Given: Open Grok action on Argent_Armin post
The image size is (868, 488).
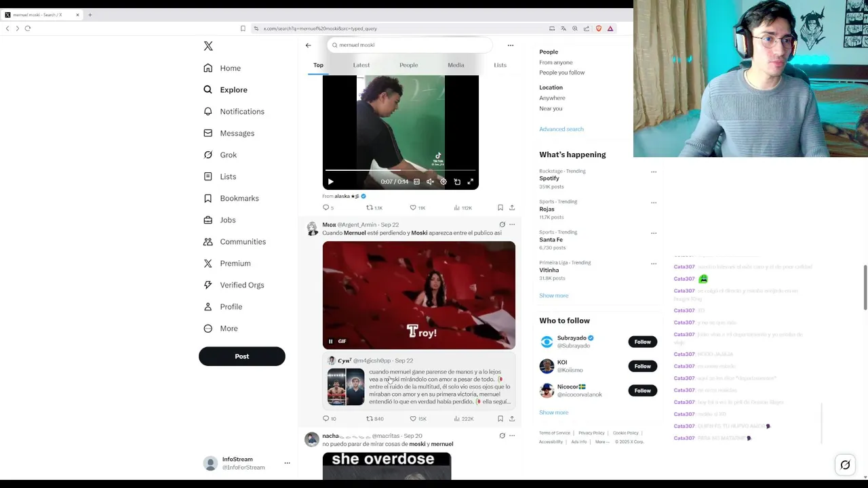Looking at the screenshot, I should tap(502, 224).
